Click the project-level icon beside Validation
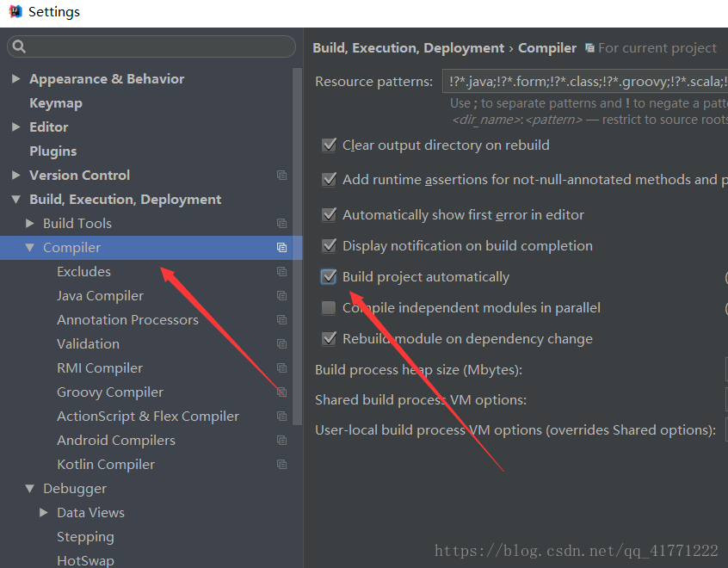This screenshot has height=568, width=728. [281, 343]
